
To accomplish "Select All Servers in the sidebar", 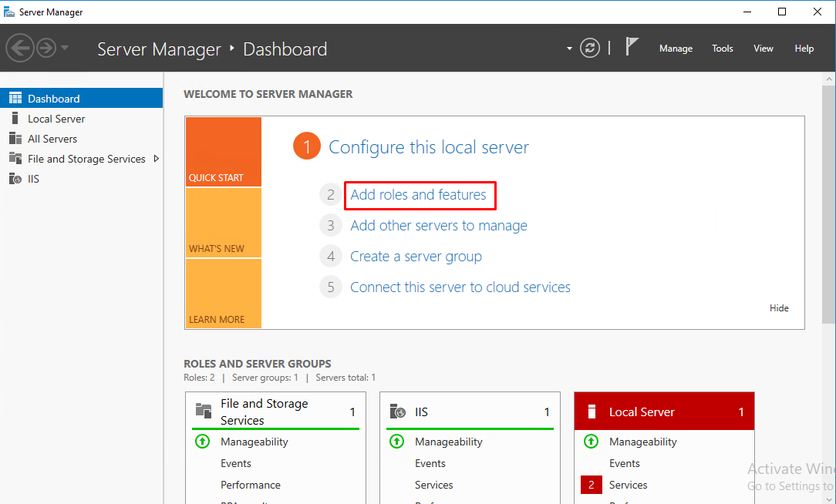I will tap(81, 139).
